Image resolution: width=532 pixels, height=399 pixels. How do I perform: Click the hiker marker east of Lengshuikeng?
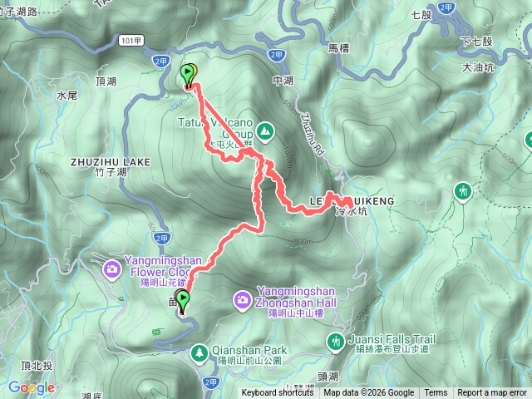[x=463, y=192]
